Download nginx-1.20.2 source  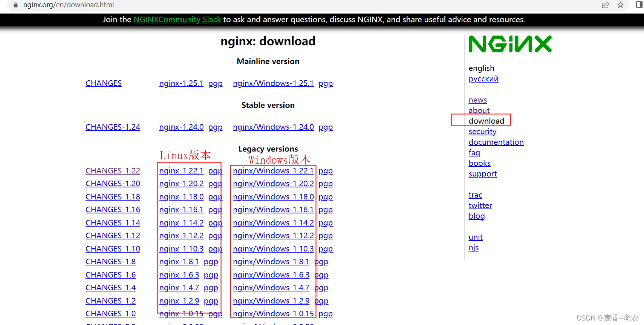coord(181,184)
